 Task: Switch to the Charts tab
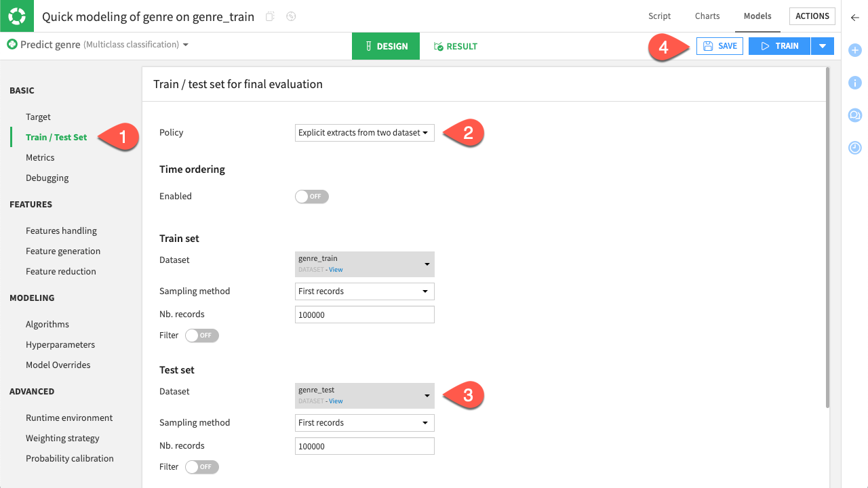[707, 16]
